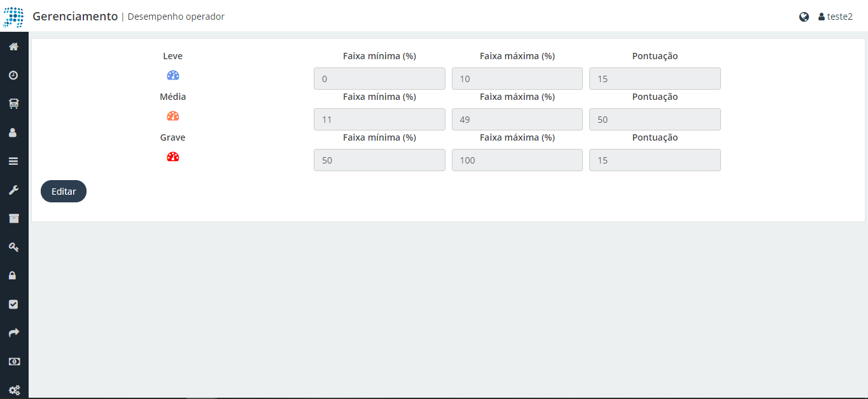Open the teste2 user menu
Image resolution: width=868 pixels, height=399 pixels.
pyautogui.click(x=836, y=17)
